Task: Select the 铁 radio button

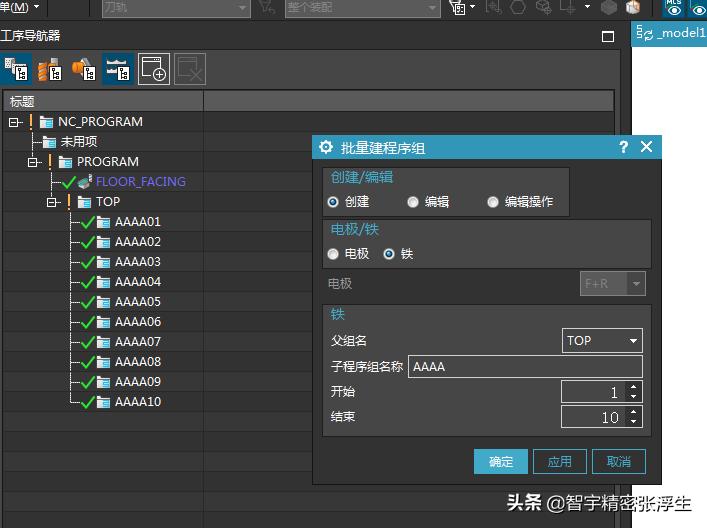Action: (389, 254)
